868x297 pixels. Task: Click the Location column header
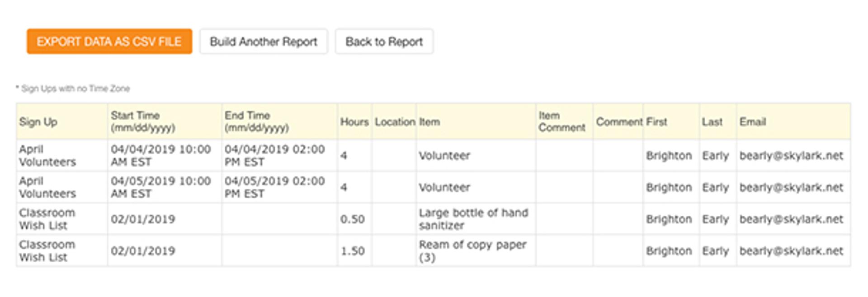click(x=394, y=121)
